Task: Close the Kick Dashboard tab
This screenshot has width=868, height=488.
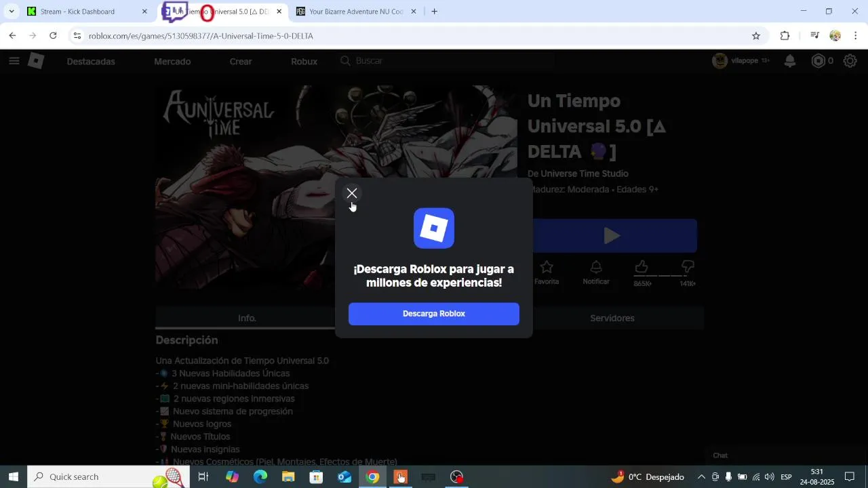Action: [x=144, y=12]
